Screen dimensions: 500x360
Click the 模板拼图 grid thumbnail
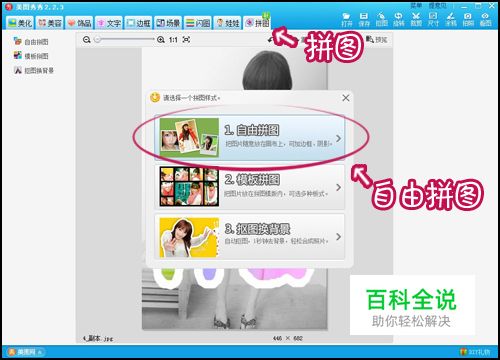189,187
